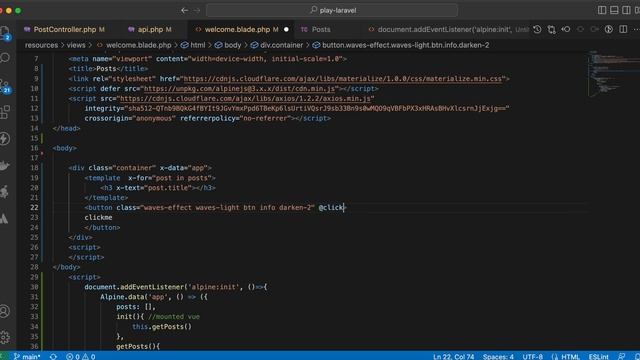
Task: Click the play-laravel command center search box
Action: coord(332,10)
